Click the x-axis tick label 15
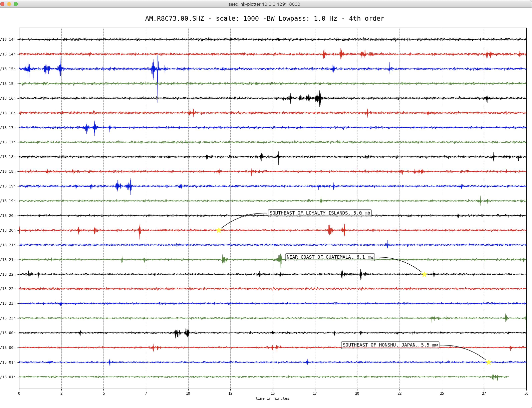Viewport: 532px width, 408px height. 273,393
